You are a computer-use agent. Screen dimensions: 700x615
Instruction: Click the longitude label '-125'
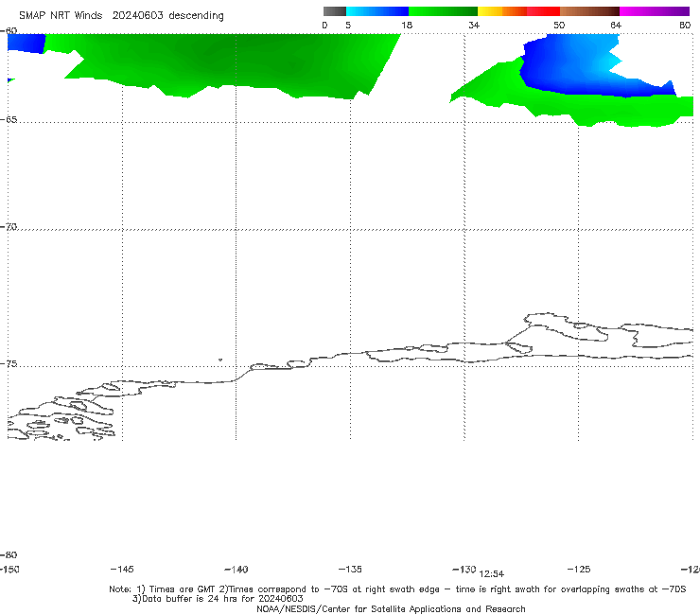[579, 569]
